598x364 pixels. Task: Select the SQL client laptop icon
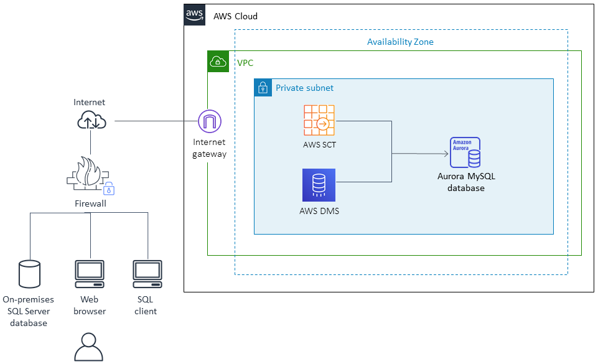point(146,273)
